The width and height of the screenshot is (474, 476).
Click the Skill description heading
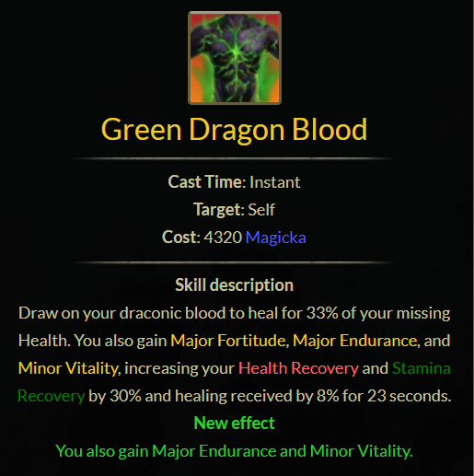pos(234,285)
